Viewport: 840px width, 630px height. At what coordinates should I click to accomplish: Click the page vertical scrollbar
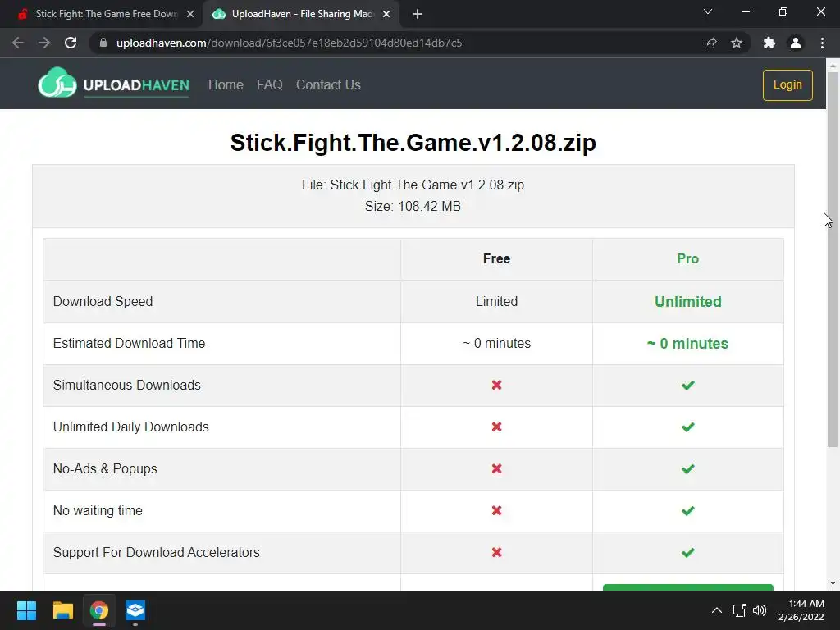click(833, 260)
